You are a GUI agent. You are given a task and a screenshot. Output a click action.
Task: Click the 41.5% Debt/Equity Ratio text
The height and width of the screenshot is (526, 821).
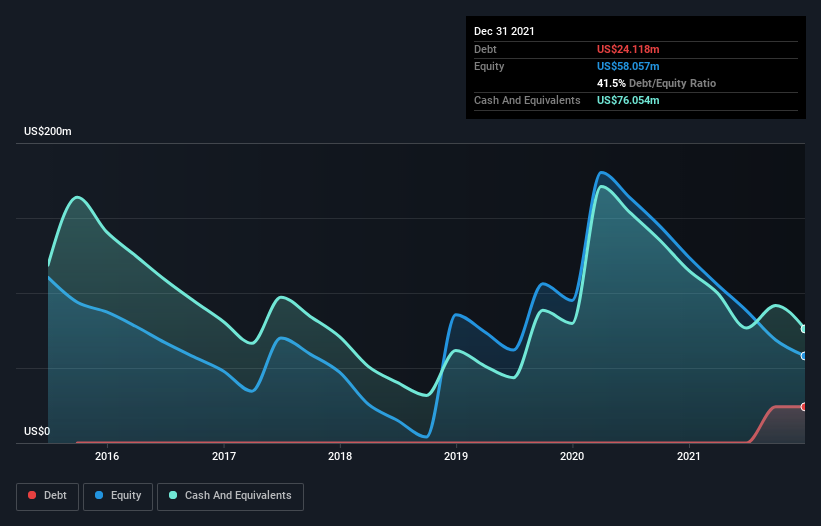point(656,83)
